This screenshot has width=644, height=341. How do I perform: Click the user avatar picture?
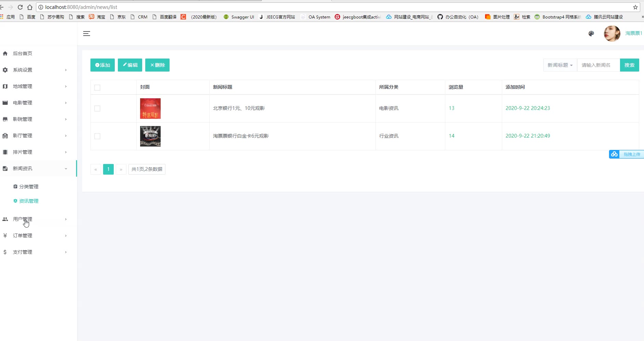point(612,34)
